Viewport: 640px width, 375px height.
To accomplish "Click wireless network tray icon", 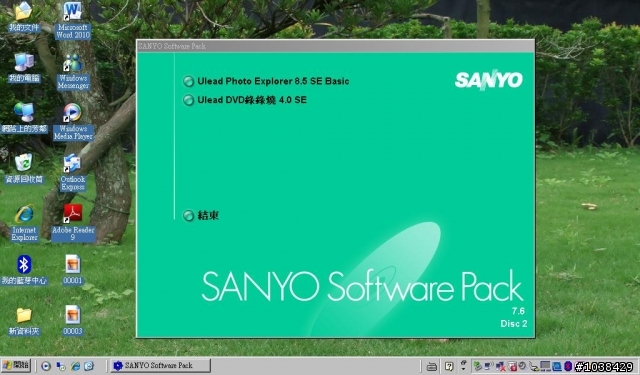I will click(x=489, y=366).
